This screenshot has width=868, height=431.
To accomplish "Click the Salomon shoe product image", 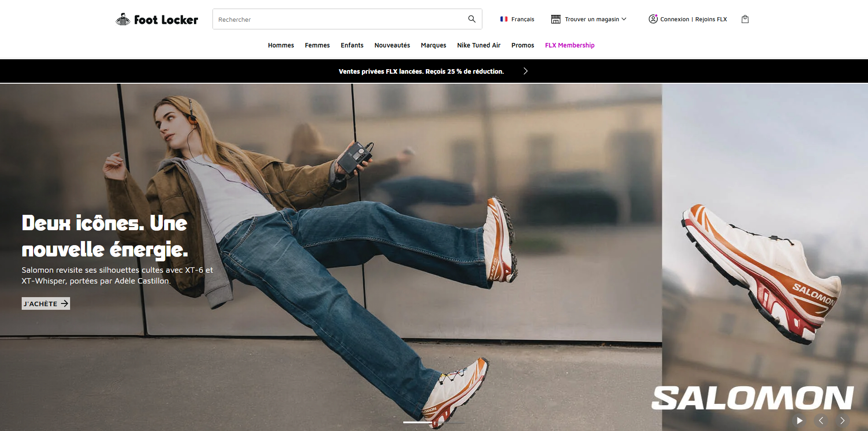I will [x=760, y=274].
